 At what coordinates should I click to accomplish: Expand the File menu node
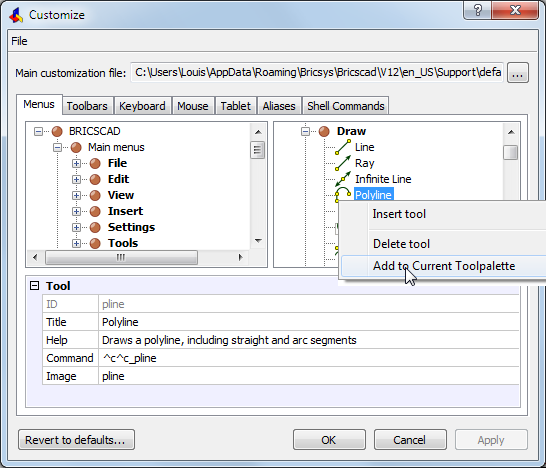[76, 163]
